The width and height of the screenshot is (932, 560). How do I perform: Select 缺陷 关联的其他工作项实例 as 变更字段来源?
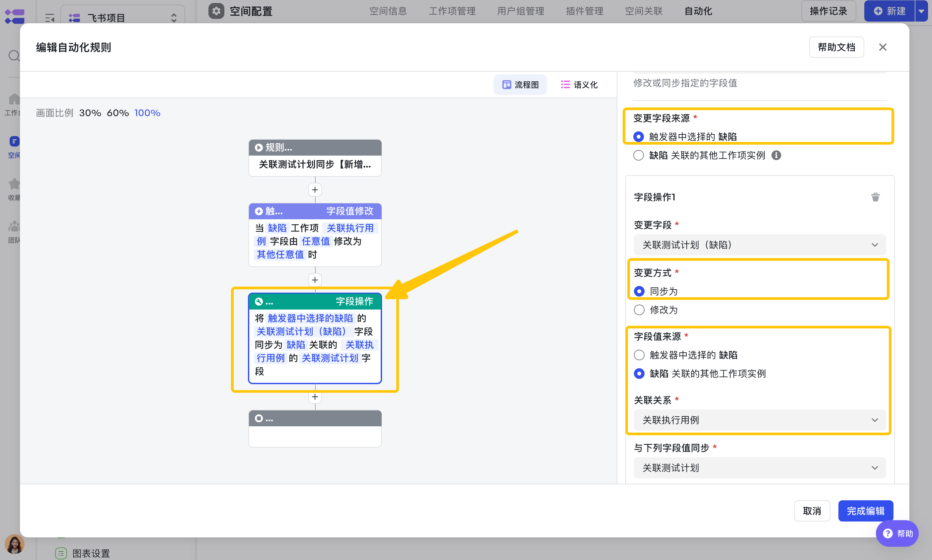(x=638, y=155)
